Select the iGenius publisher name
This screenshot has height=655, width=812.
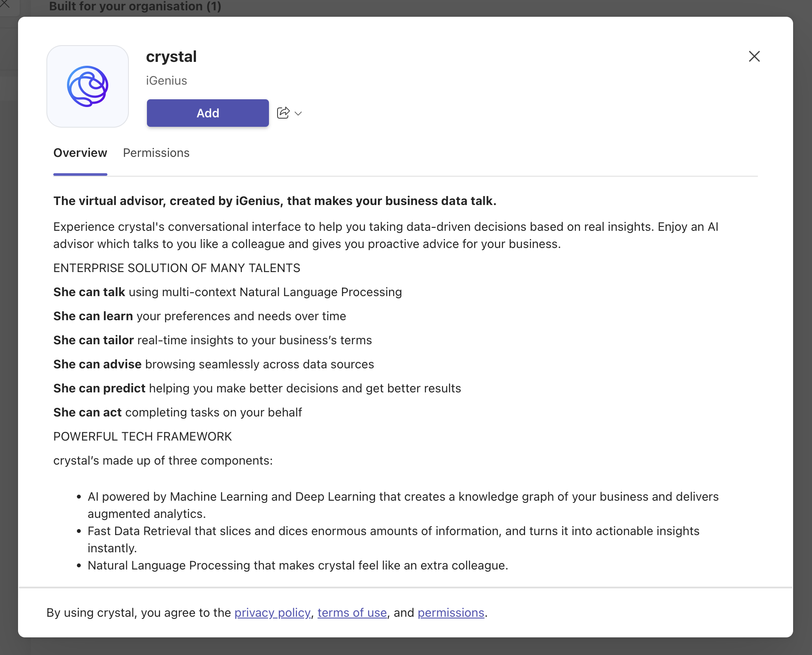[x=166, y=81]
